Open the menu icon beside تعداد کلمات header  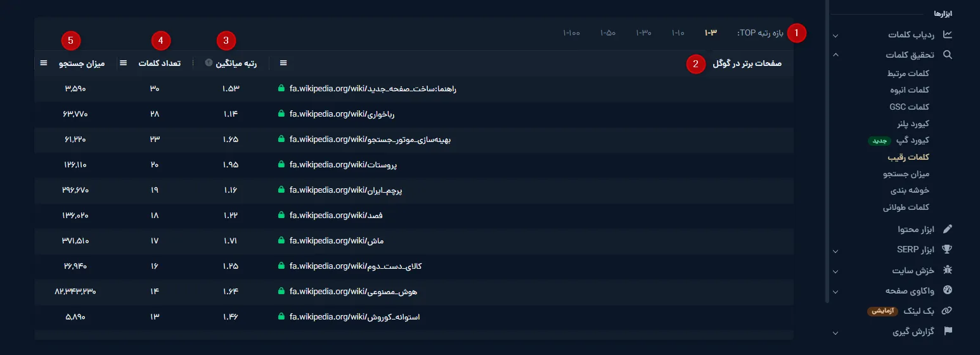pyautogui.click(x=124, y=63)
